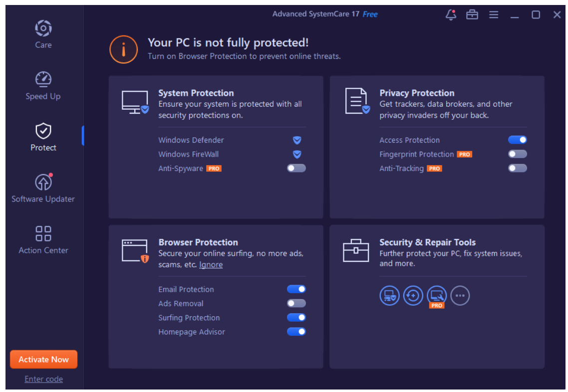Enable the Fingerprint Protection toggle
The image size is (568, 392).
coord(517,154)
